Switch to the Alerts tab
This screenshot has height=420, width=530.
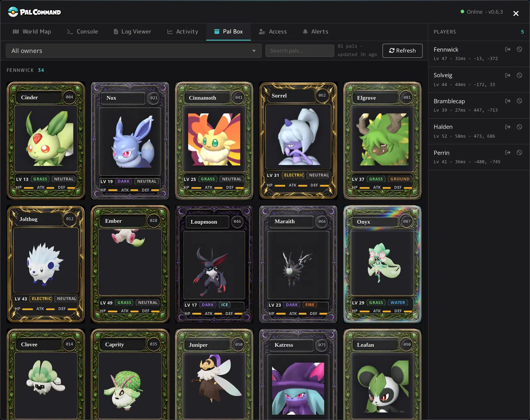(315, 31)
